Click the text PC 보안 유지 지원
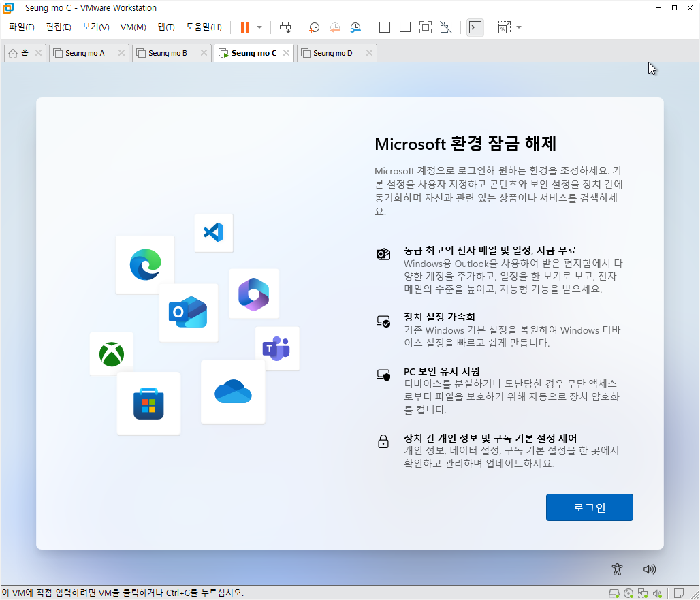 (x=441, y=371)
